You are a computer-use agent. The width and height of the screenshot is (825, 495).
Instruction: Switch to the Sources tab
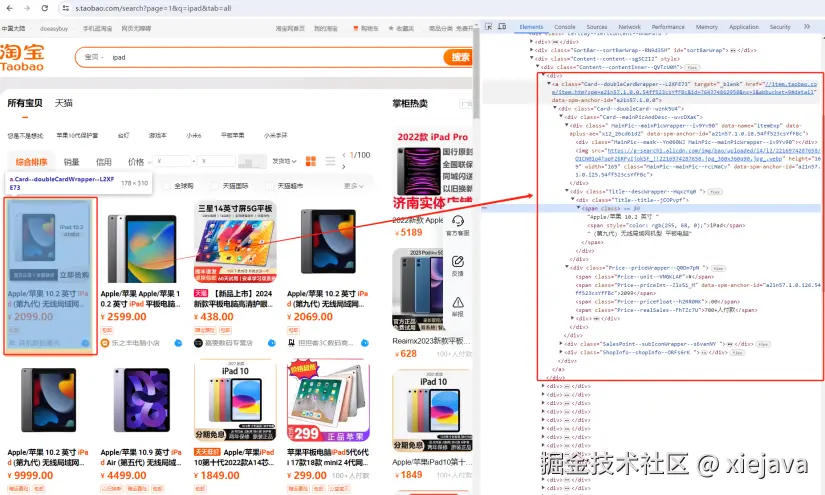[x=597, y=27]
